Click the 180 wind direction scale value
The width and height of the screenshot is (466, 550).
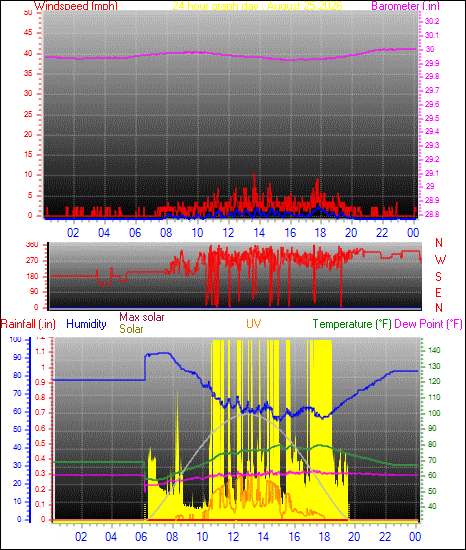coord(32,276)
